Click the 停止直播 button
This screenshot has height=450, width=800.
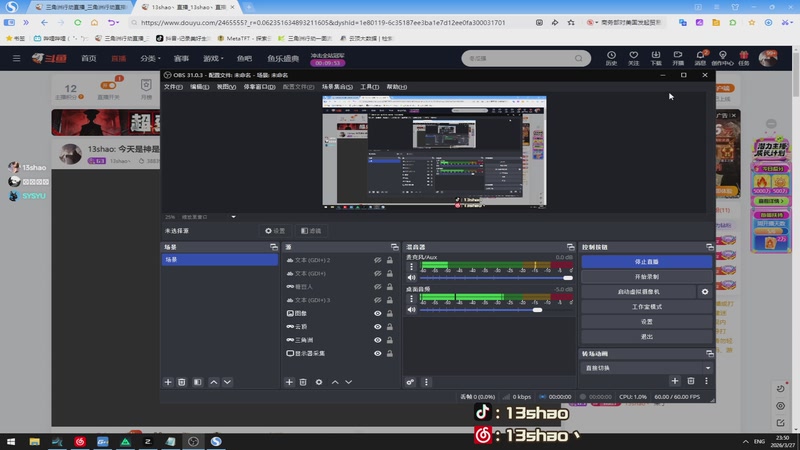646,262
